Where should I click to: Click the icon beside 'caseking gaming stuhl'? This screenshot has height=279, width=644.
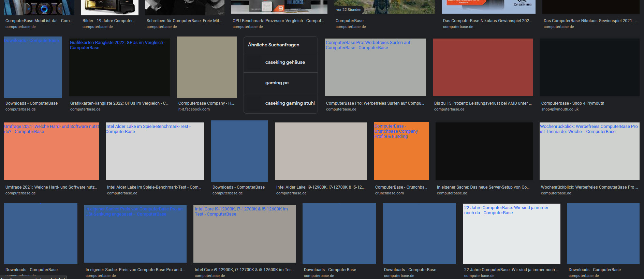(254, 103)
